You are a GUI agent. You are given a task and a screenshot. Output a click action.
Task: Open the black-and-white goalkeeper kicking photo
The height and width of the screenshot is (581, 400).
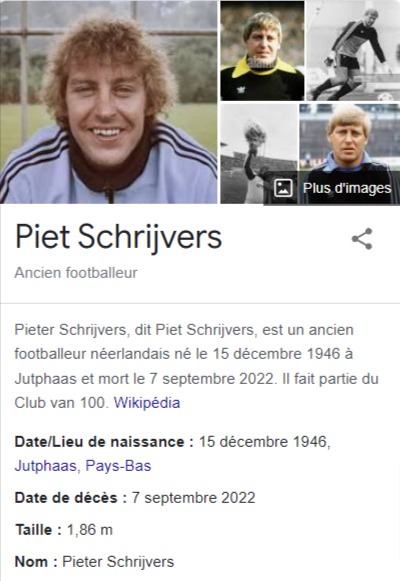point(353,50)
